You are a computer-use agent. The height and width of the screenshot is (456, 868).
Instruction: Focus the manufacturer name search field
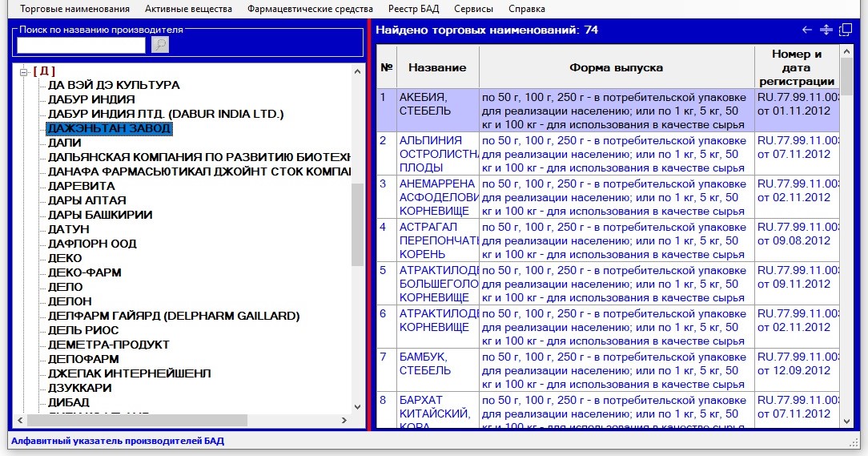click(81, 45)
